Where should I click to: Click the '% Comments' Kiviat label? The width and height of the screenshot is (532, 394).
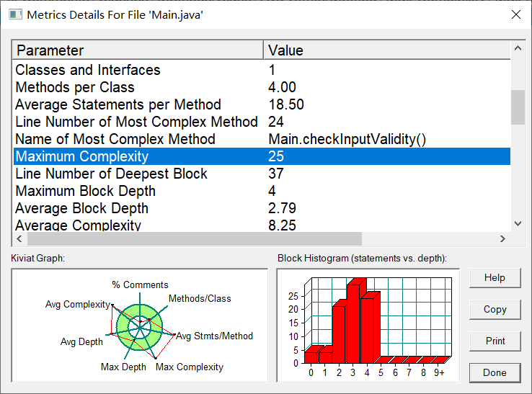click(140, 285)
